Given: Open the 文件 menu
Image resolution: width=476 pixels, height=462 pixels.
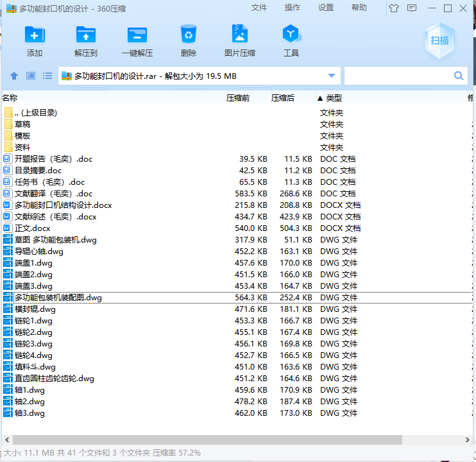Looking at the screenshot, I should [x=259, y=8].
